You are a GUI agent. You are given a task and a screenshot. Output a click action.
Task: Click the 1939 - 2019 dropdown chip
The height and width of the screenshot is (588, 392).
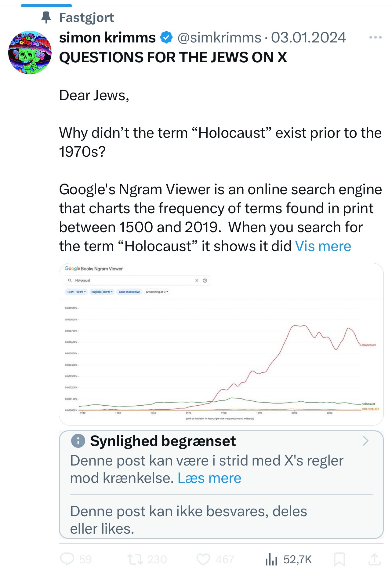76,292
